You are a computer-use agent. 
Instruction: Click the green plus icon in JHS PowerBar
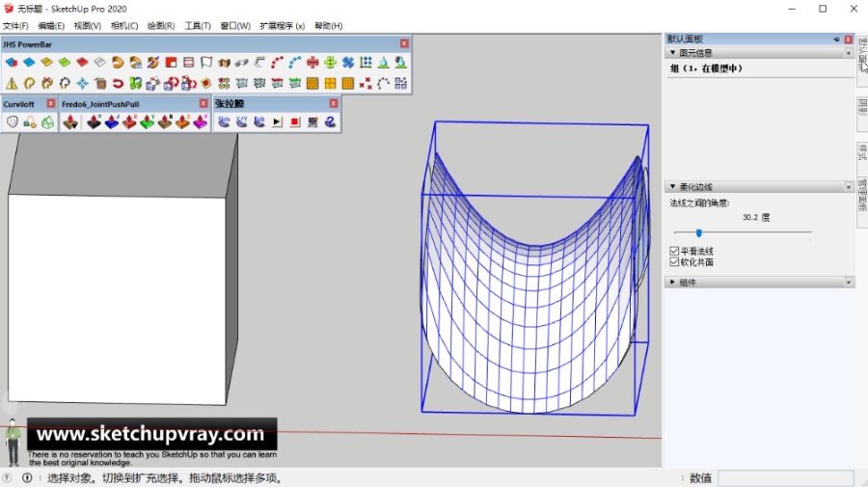coord(331,63)
